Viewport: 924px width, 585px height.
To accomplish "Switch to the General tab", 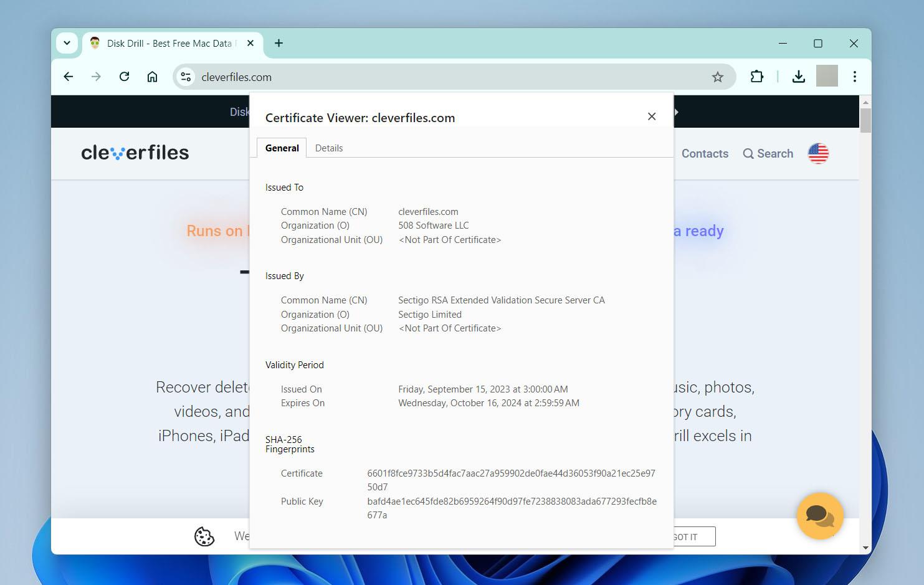I will click(x=282, y=148).
